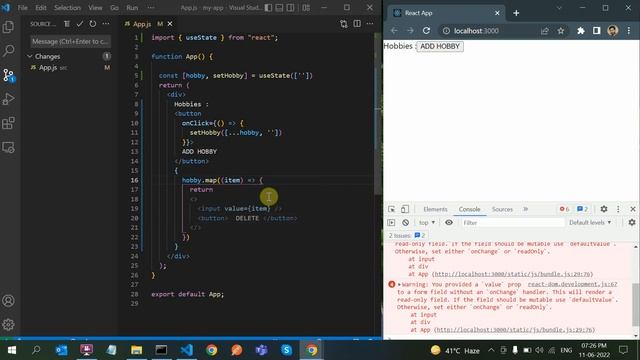Open Chrome tab search dropdown
The image size is (640, 360).
(x=559, y=8)
